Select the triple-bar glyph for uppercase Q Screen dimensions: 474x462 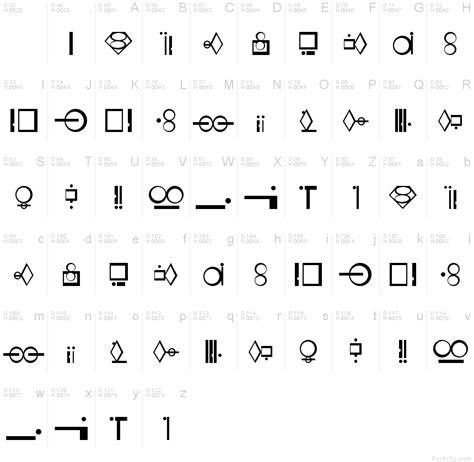pyautogui.click(x=402, y=120)
